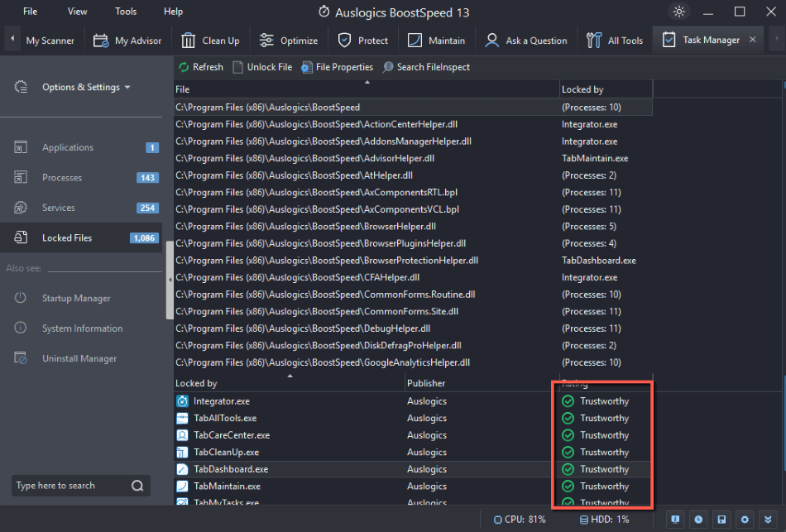Select the BrowserHelper.dll row
The width and height of the screenshot is (786, 532).
(413, 227)
